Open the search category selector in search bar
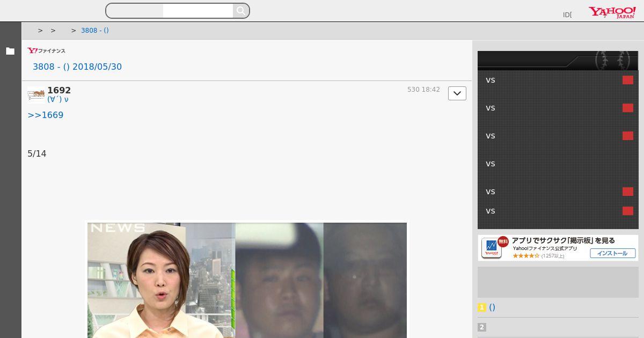This screenshot has width=644, height=338. 135,11
